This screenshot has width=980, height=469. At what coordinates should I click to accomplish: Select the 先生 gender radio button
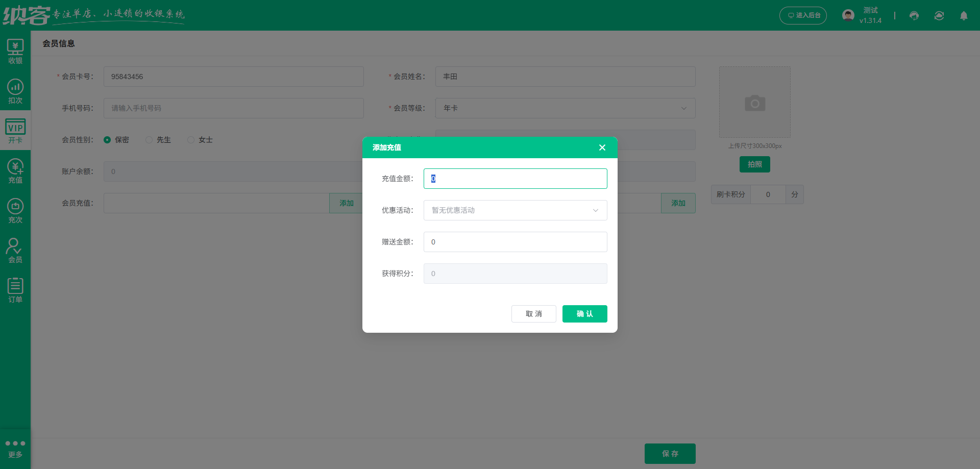point(149,140)
